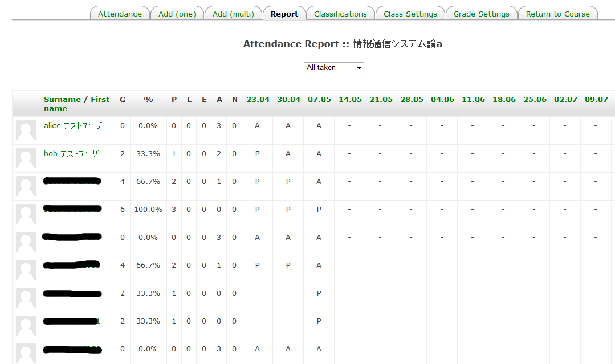This screenshot has width=615, height=364.
Task: Open bob テストユーザ profile link
Action: [71, 153]
